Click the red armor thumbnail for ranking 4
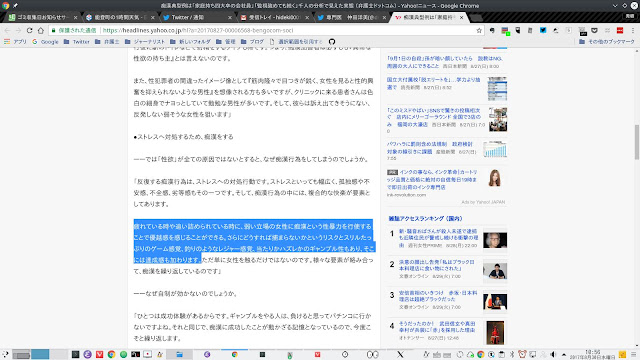This screenshot has height=360, width=640. (495, 332)
